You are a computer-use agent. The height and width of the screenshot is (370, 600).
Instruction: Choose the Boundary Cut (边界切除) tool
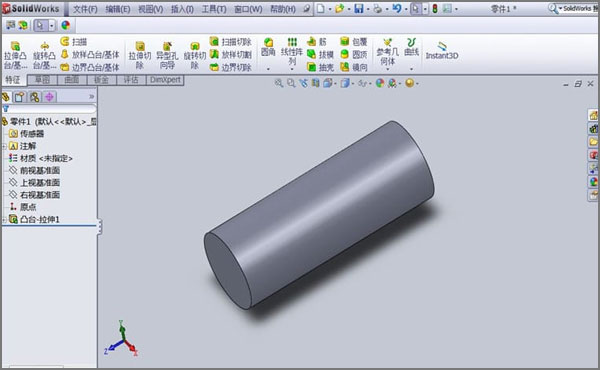230,67
